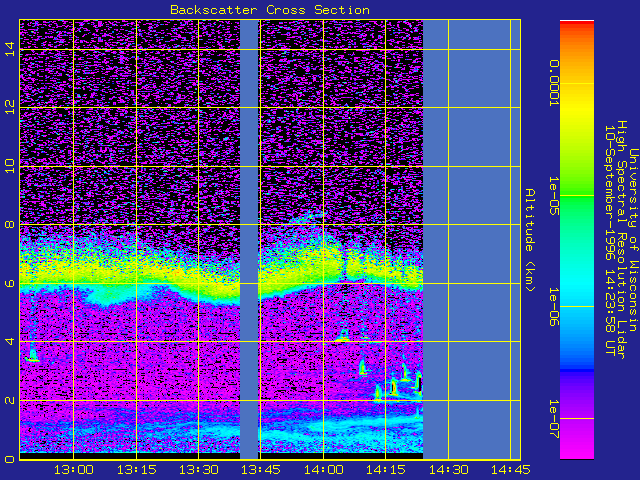Click the small cloud spike near 3.5 km at plot start
The height and width of the screenshot is (480, 640).
[32, 355]
